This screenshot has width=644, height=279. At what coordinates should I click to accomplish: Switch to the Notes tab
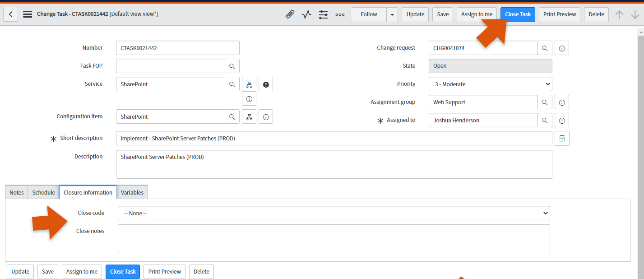pos(17,192)
